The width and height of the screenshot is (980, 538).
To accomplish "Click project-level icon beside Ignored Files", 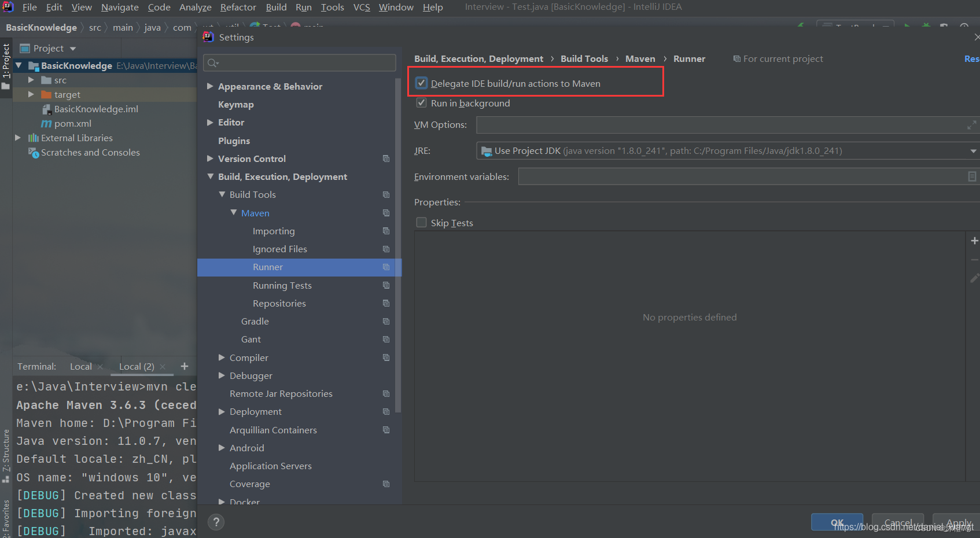I will pos(386,249).
